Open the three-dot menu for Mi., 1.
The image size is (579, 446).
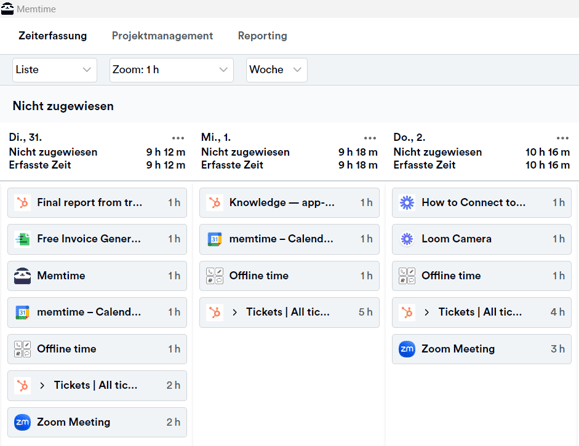370,138
